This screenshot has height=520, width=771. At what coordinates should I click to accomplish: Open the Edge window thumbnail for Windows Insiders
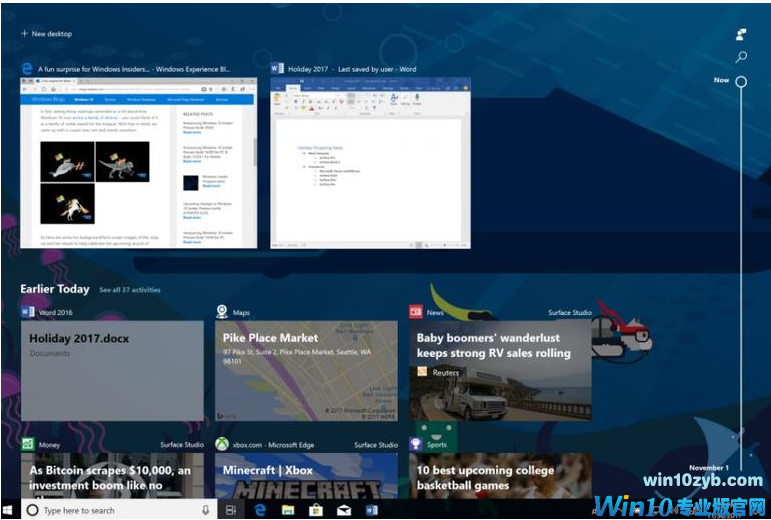click(138, 163)
